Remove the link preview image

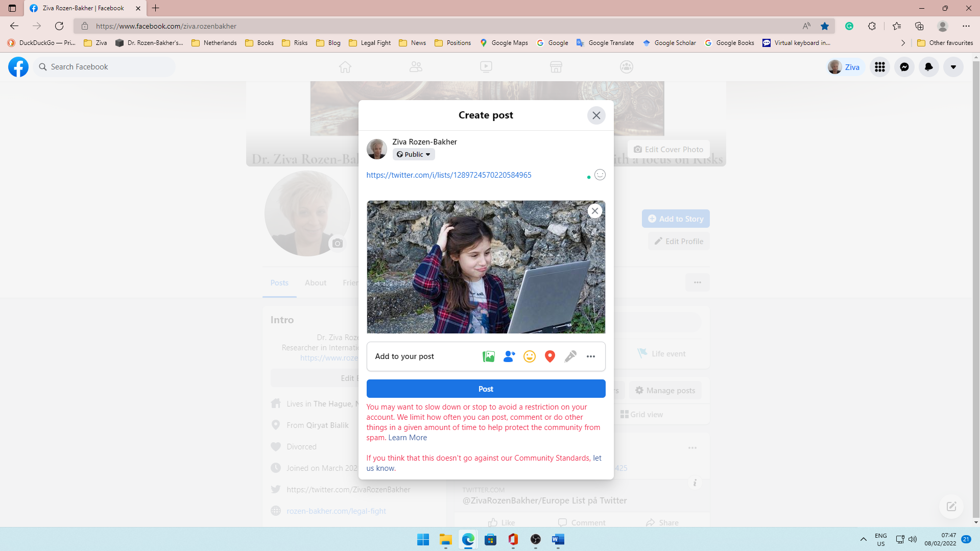(594, 211)
